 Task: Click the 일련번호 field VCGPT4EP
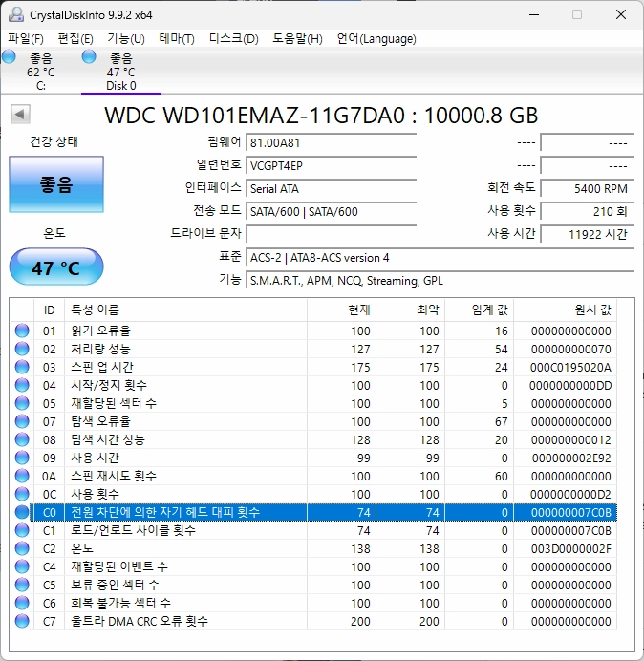(331, 165)
